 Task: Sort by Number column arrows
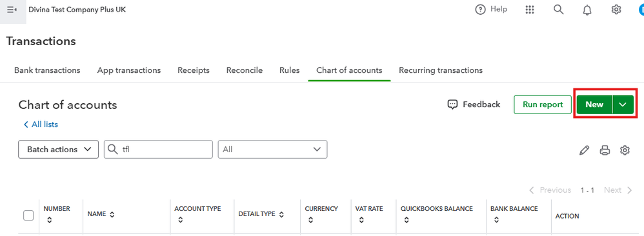click(x=49, y=220)
